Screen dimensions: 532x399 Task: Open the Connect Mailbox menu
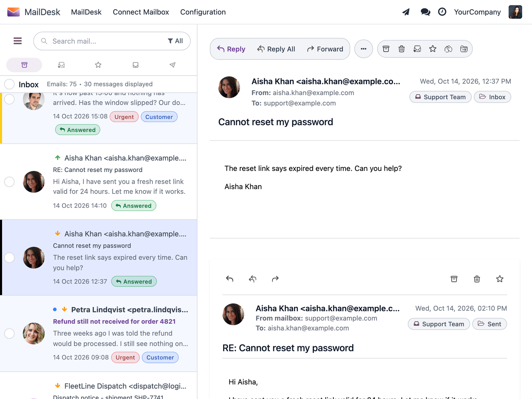tap(141, 12)
